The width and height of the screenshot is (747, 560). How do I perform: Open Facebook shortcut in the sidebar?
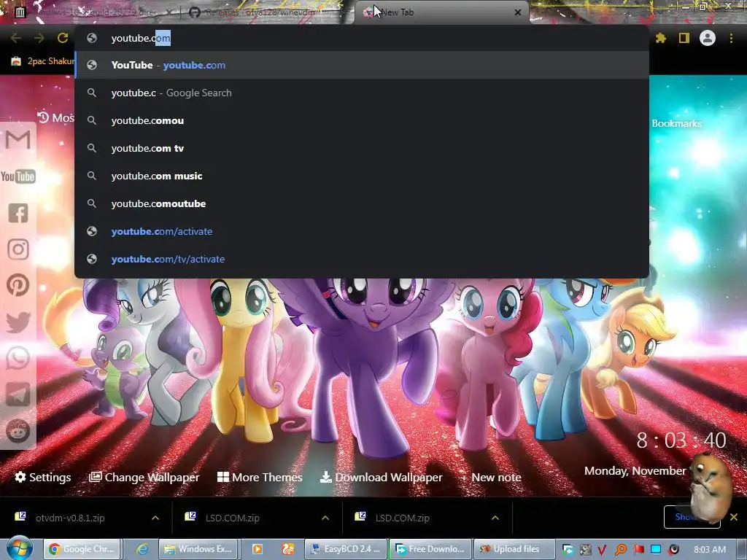[x=18, y=213]
